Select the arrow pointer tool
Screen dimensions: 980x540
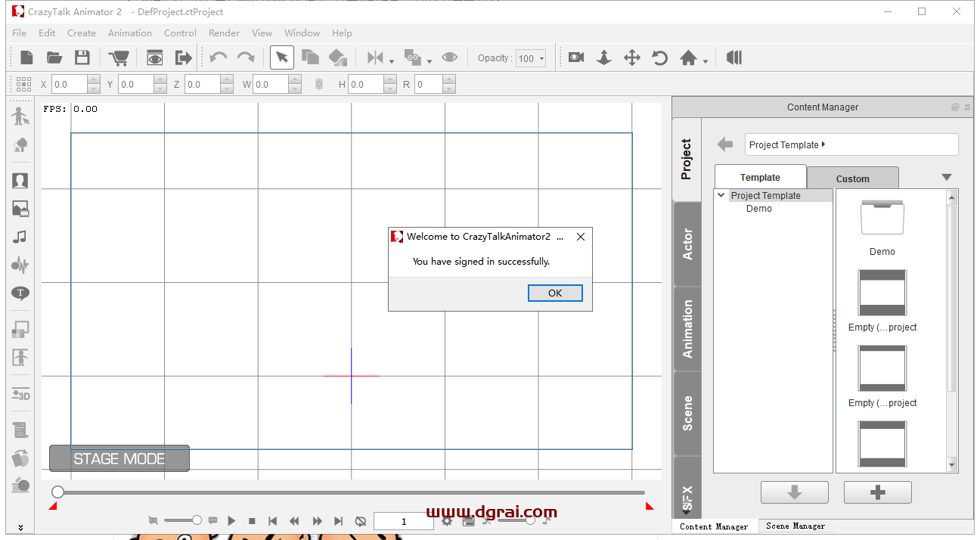(282, 57)
